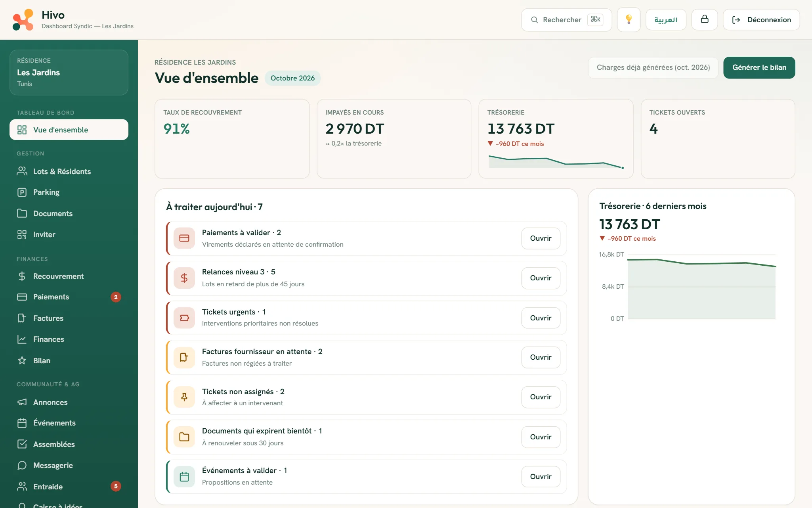
Task: Click the lock icon button
Action: (x=704, y=19)
